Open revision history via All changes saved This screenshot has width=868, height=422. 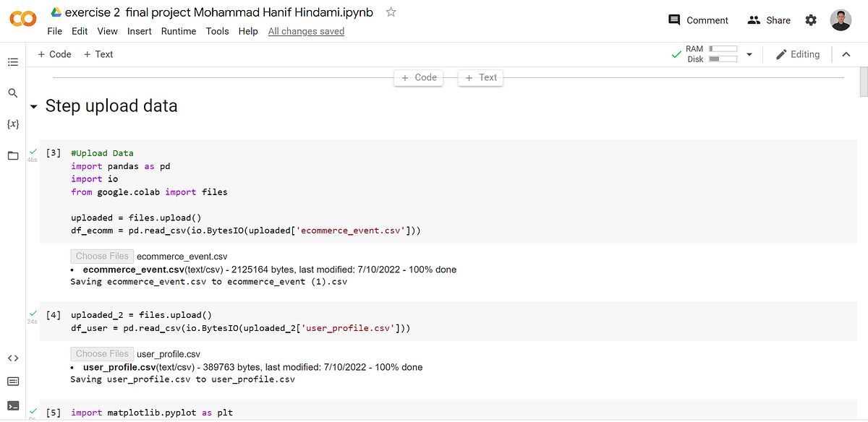pyautogui.click(x=306, y=31)
